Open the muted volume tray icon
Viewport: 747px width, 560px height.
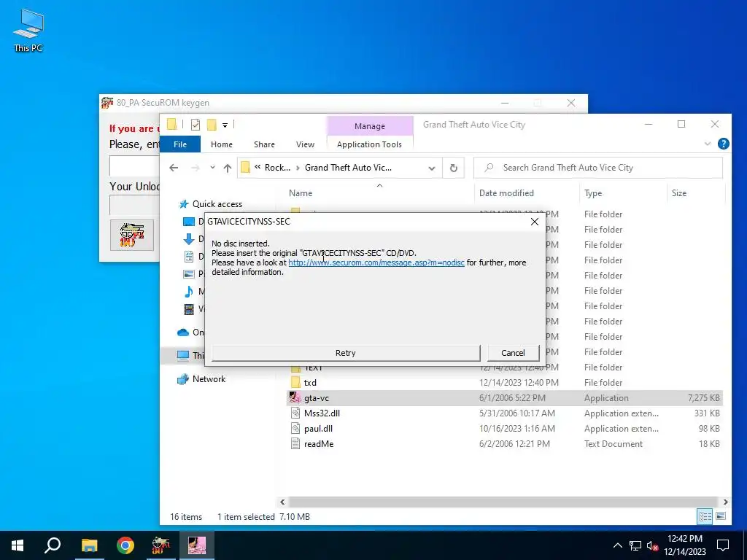[x=652, y=545]
